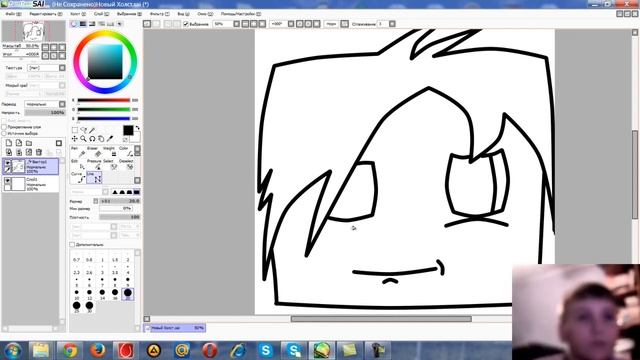Viewport: 640px width, 360px height.
Task: Activate the Hand pan tool
Action: pos(101,139)
